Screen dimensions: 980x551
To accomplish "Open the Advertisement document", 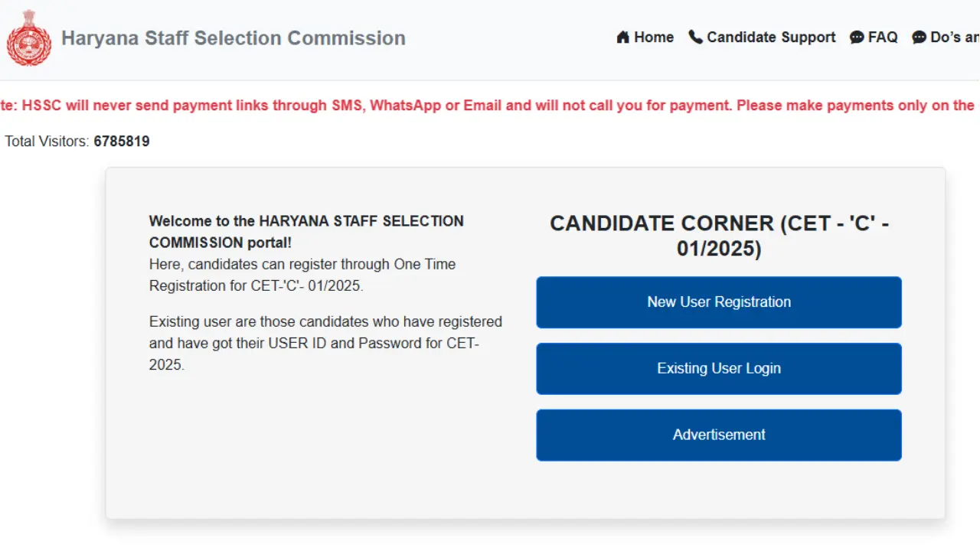I will click(718, 435).
